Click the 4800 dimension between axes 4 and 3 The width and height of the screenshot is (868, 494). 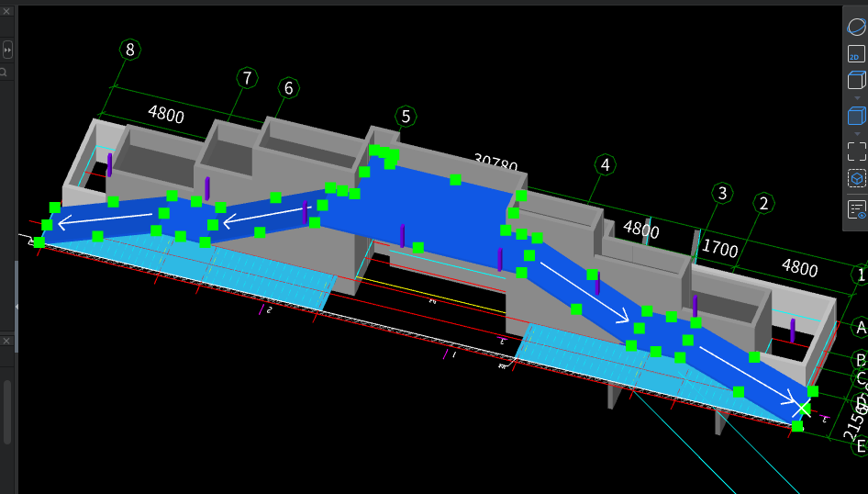click(x=640, y=229)
